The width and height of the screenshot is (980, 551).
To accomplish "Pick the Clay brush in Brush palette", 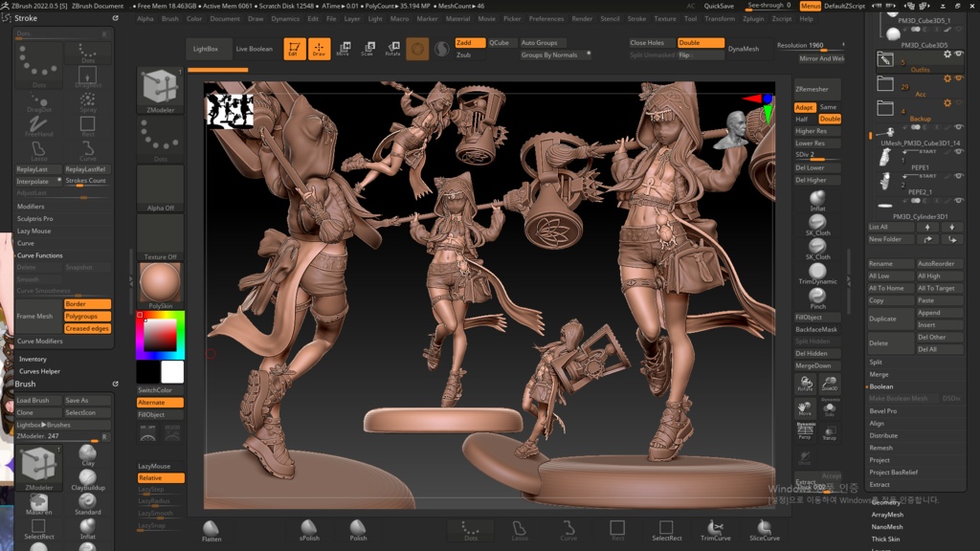I will tap(87, 455).
